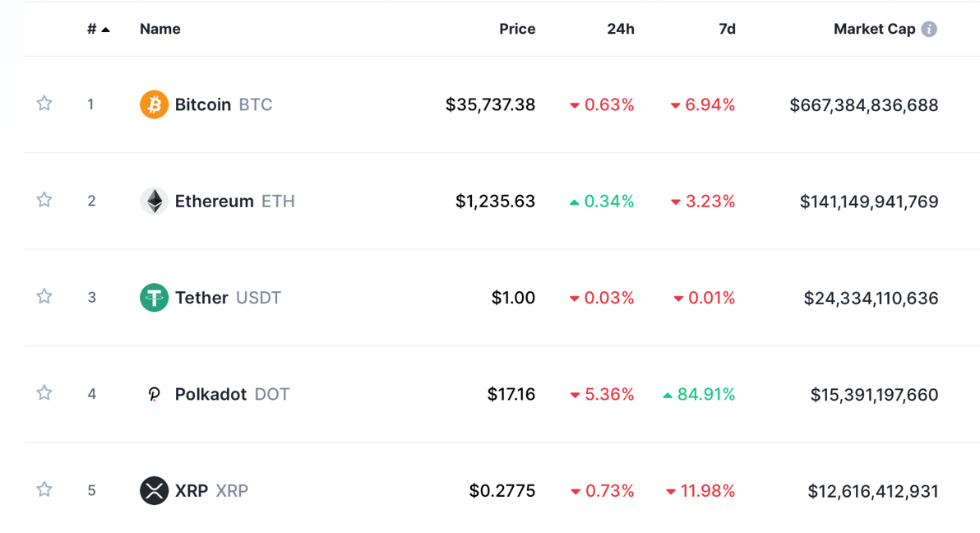Click the Market Cap column header
980x533 pixels.
875,29
